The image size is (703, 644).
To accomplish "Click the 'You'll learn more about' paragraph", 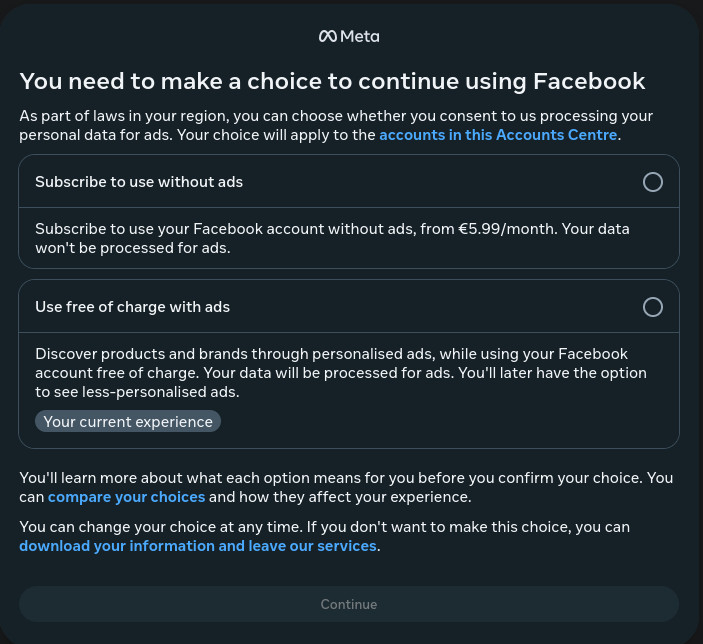I will point(346,487).
